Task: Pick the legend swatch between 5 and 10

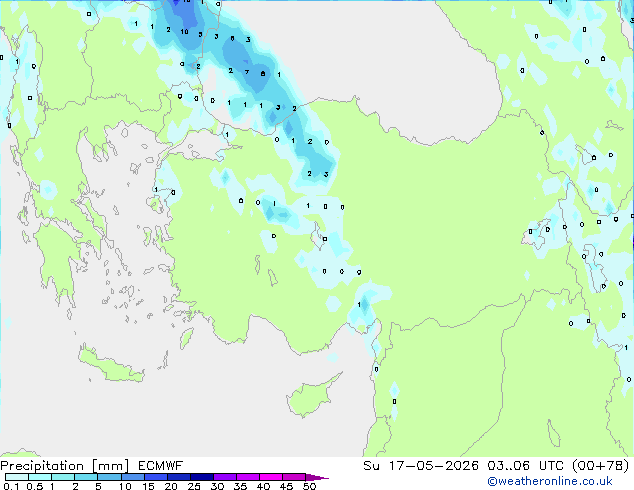Action: pyautogui.click(x=109, y=477)
